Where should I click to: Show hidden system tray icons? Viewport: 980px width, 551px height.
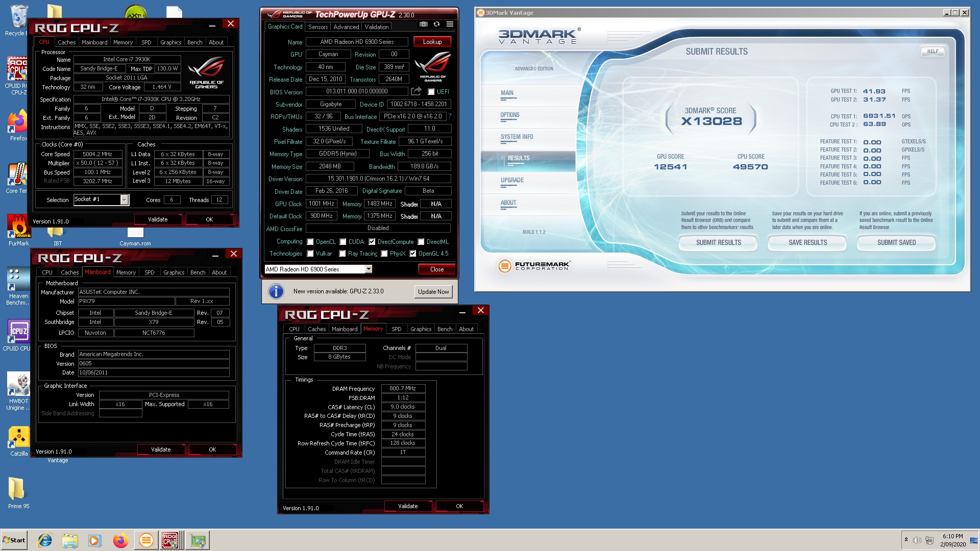(906, 540)
